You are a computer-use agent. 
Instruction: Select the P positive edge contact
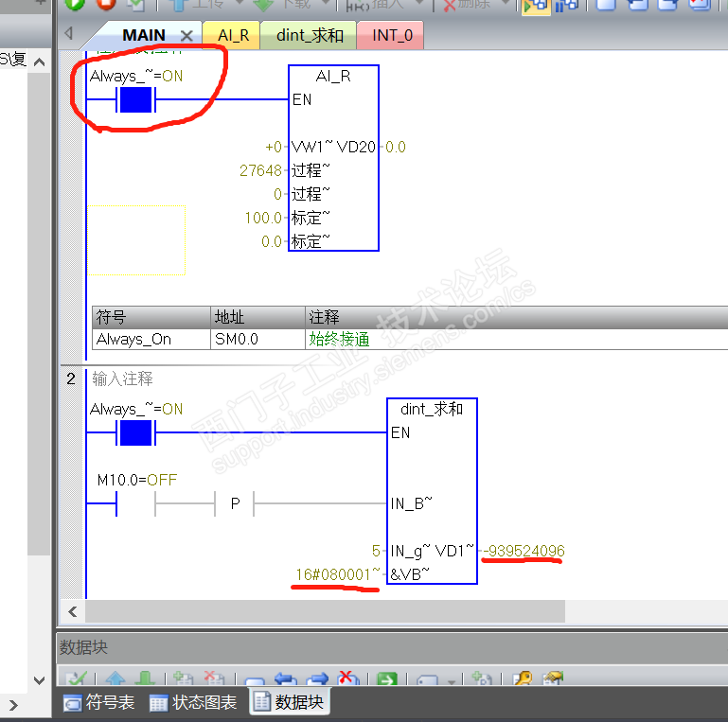(235, 504)
